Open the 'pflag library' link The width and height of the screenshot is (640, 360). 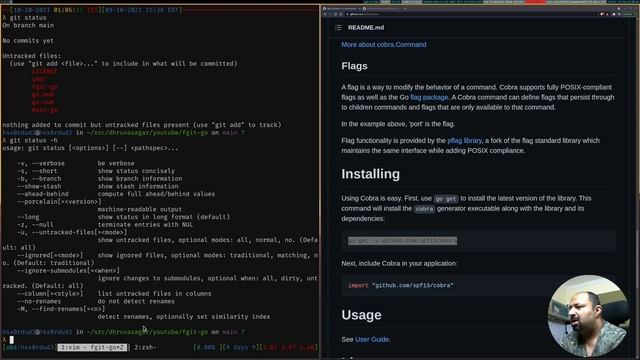click(x=464, y=140)
